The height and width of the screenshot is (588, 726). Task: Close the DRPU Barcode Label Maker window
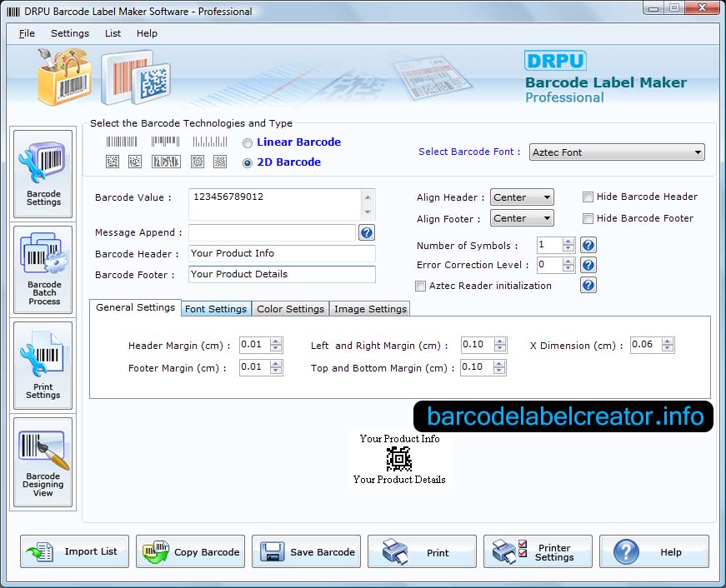pyautogui.click(x=702, y=7)
